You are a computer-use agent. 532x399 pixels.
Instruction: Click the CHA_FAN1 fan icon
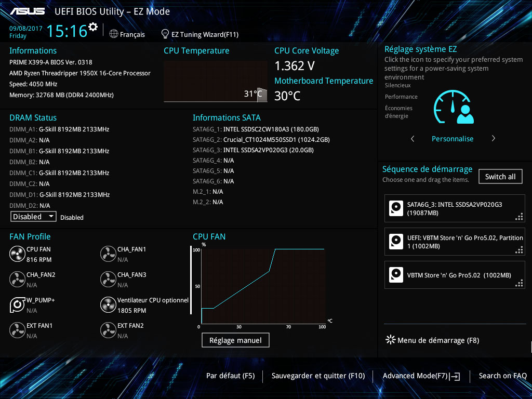pyautogui.click(x=108, y=254)
